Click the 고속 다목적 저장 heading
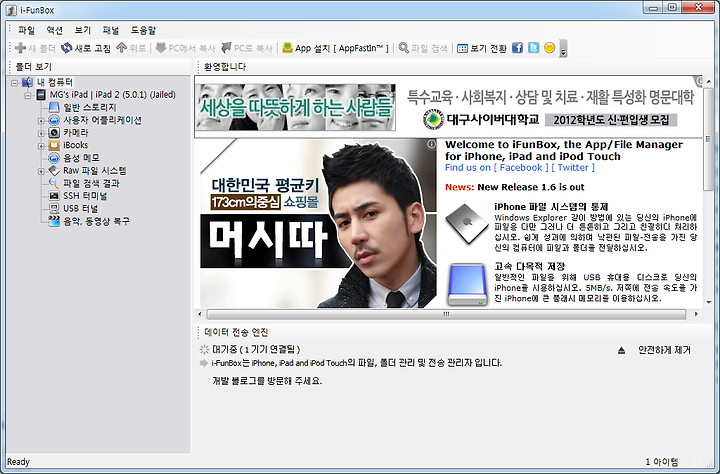Image resolution: width=720 pixels, height=474 pixels. tap(529, 266)
